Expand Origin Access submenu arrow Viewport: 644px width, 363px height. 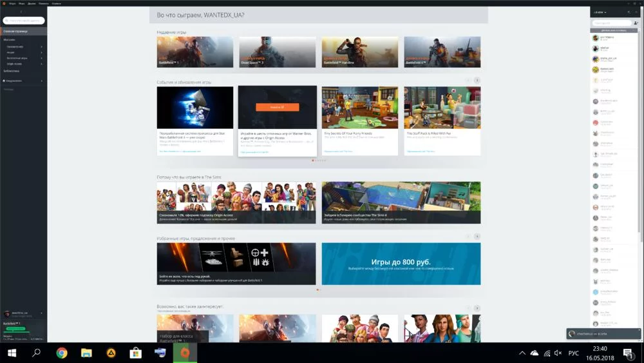[41, 64]
